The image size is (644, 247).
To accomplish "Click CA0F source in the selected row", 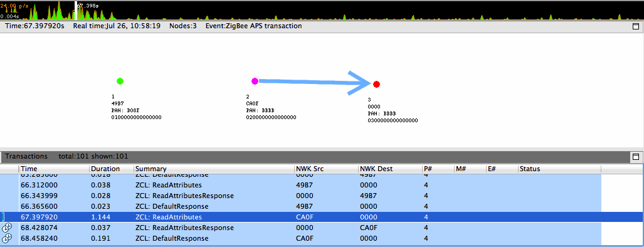I will [x=304, y=217].
